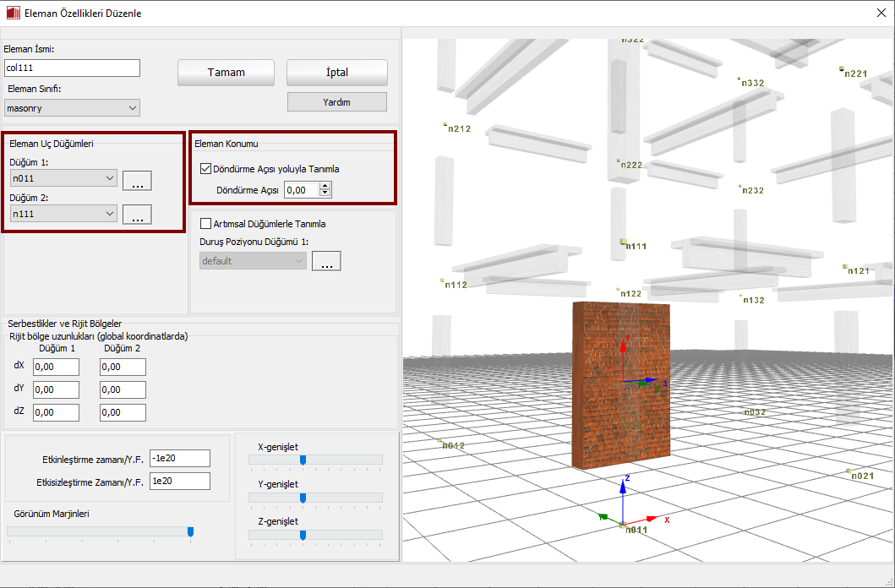The image size is (895, 588).
Task: Select node n221 marker in viewport
Action: [842, 69]
